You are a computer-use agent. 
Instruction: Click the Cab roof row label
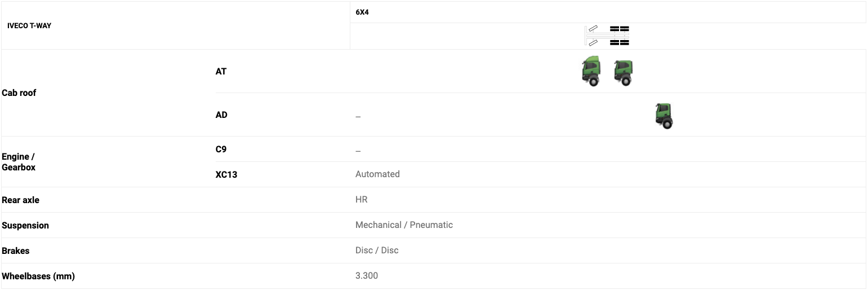19,93
